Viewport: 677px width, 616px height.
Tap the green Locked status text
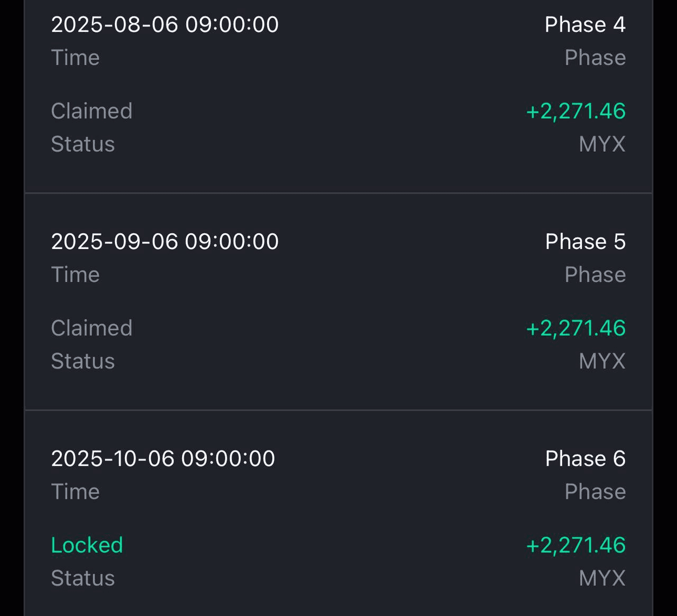(87, 545)
